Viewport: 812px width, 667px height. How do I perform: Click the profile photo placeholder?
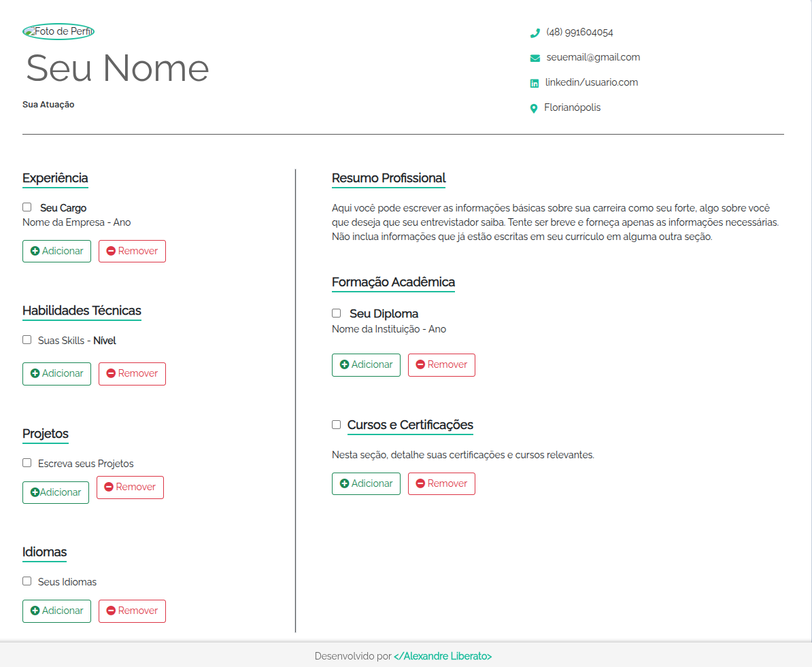pyautogui.click(x=58, y=31)
